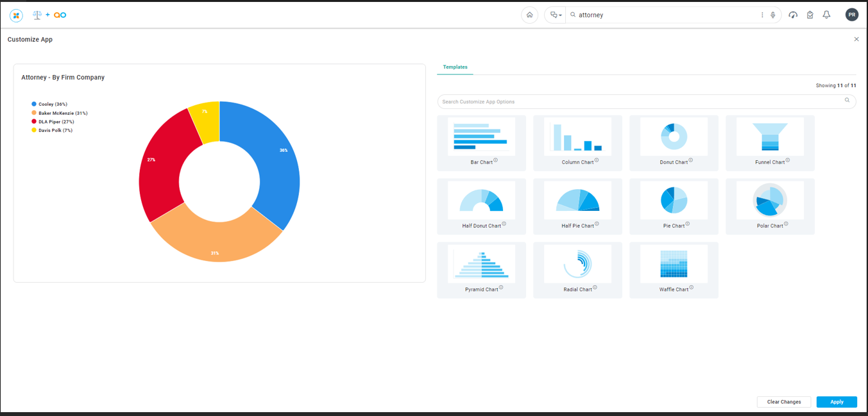Click the PR user profile avatar
The width and height of the screenshot is (868, 416).
[851, 15]
